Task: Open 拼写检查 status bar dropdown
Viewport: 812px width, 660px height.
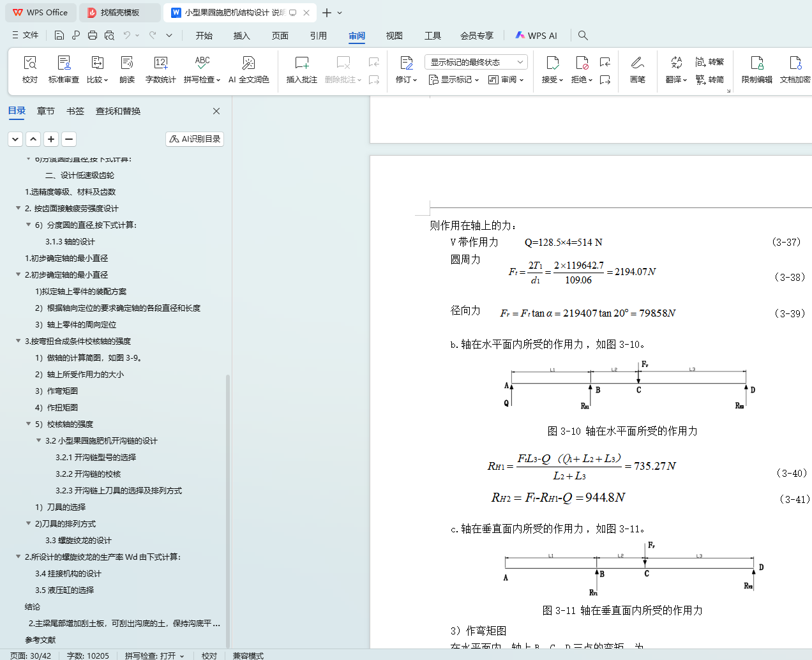Action: [x=182, y=656]
